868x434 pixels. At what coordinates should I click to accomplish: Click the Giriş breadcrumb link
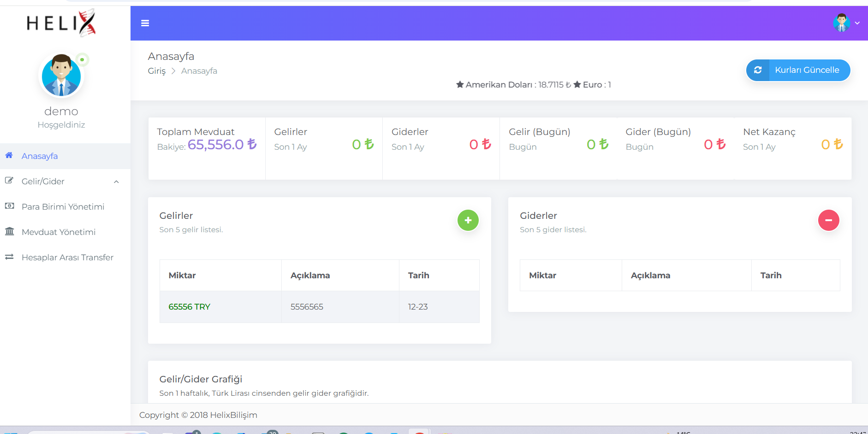(x=156, y=71)
